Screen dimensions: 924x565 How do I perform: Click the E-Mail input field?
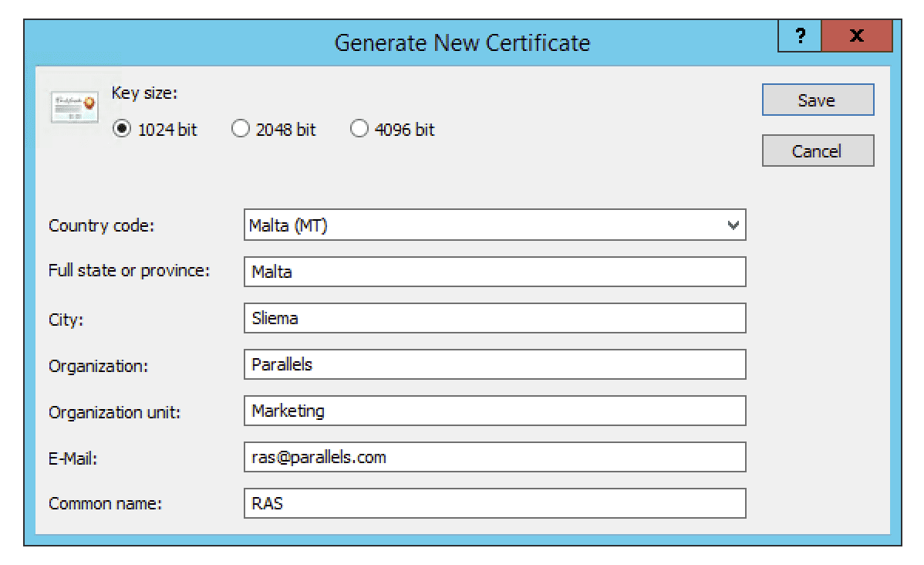494,457
